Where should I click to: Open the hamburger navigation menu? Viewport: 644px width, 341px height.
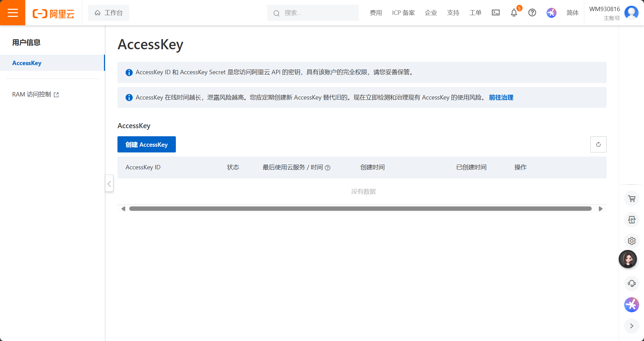coord(12,13)
